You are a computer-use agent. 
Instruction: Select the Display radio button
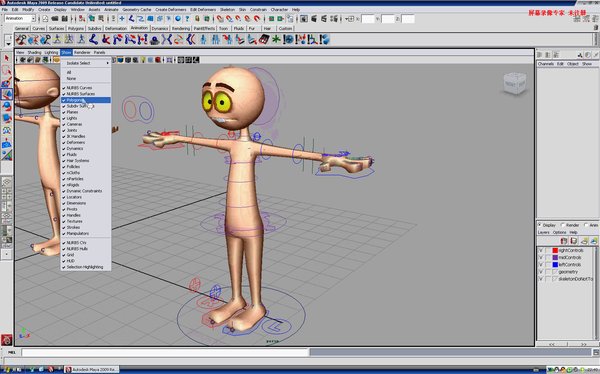click(540, 225)
